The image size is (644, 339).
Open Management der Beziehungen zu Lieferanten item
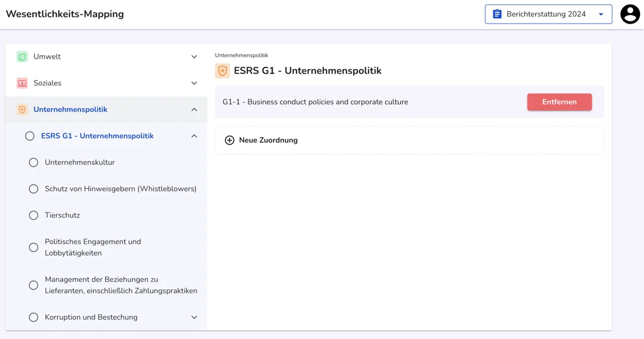(121, 285)
